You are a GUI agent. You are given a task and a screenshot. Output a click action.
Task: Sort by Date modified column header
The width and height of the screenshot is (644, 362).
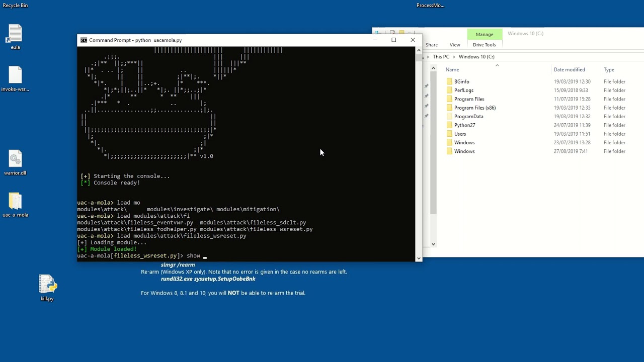(569, 70)
